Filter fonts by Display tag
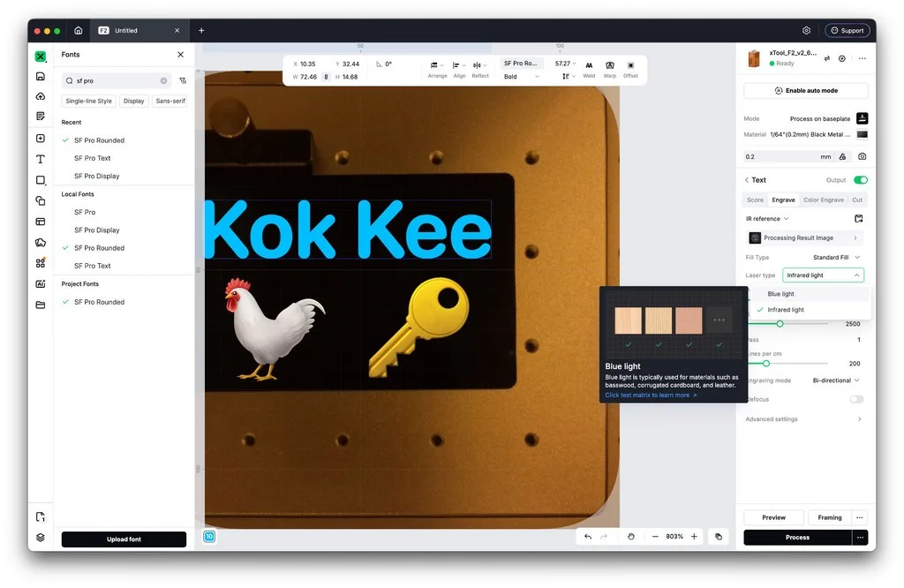This screenshot has width=904, height=588. point(134,101)
